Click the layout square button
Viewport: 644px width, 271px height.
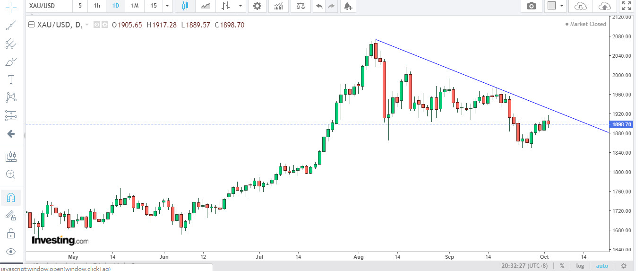click(x=551, y=6)
